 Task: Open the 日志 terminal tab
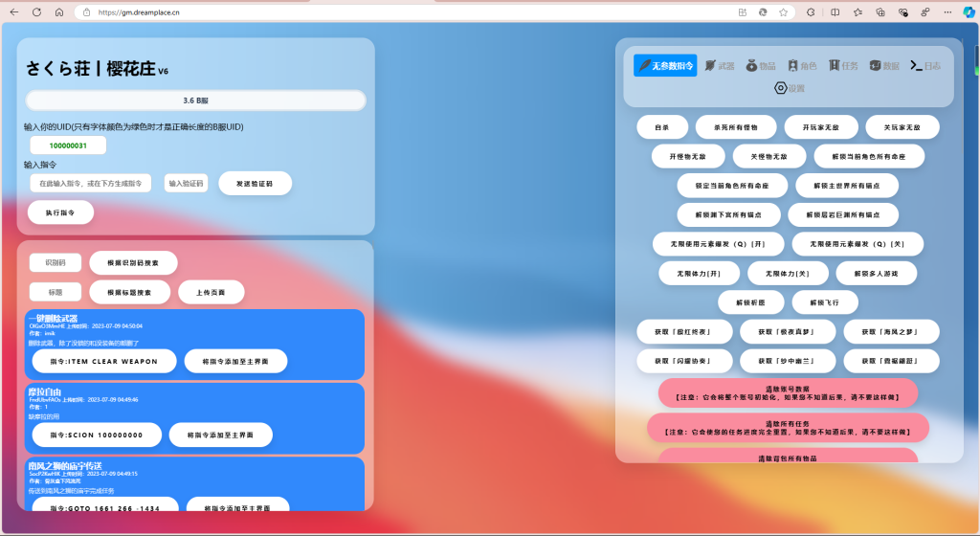pyautogui.click(x=925, y=66)
